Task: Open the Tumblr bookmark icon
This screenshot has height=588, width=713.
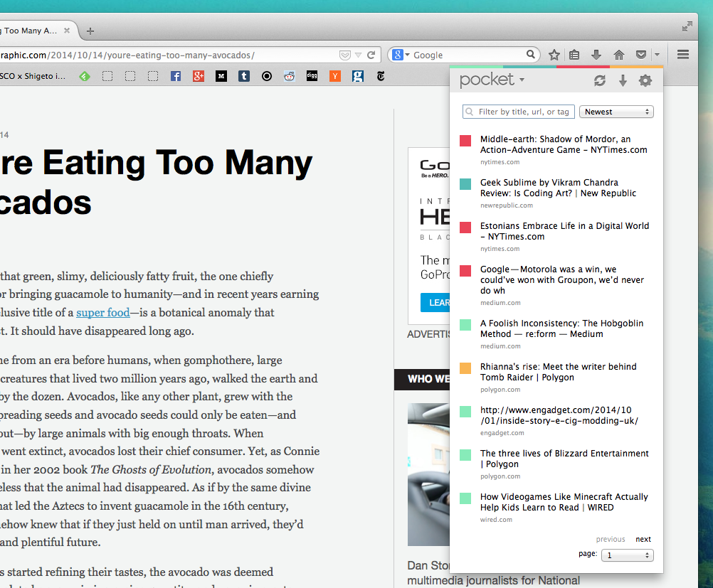Action: click(244, 76)
